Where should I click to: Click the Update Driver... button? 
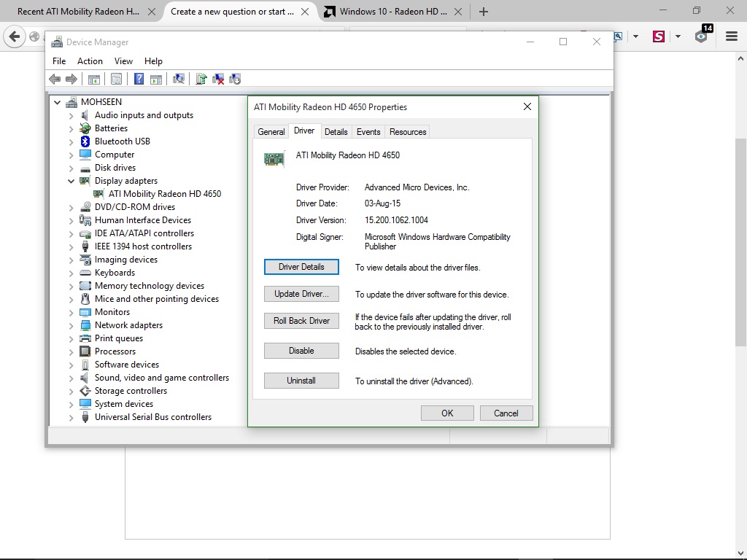coord(301,294)
